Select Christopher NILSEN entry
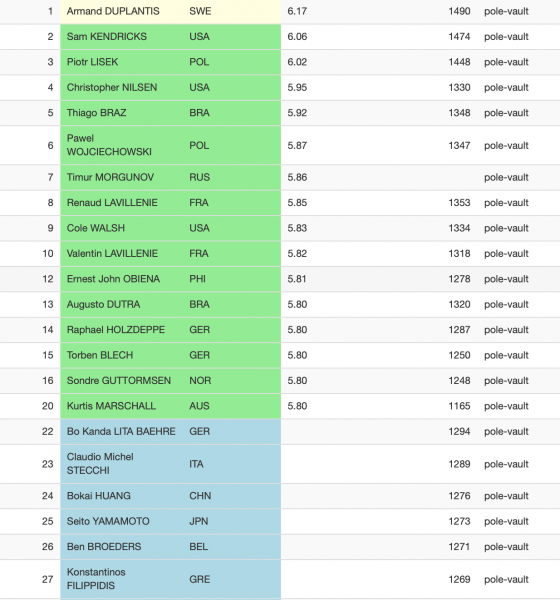 [x=280, y=88]
